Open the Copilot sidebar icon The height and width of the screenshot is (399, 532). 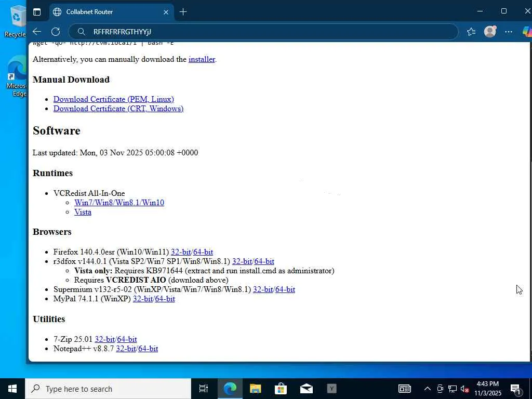tap(527, 32)
